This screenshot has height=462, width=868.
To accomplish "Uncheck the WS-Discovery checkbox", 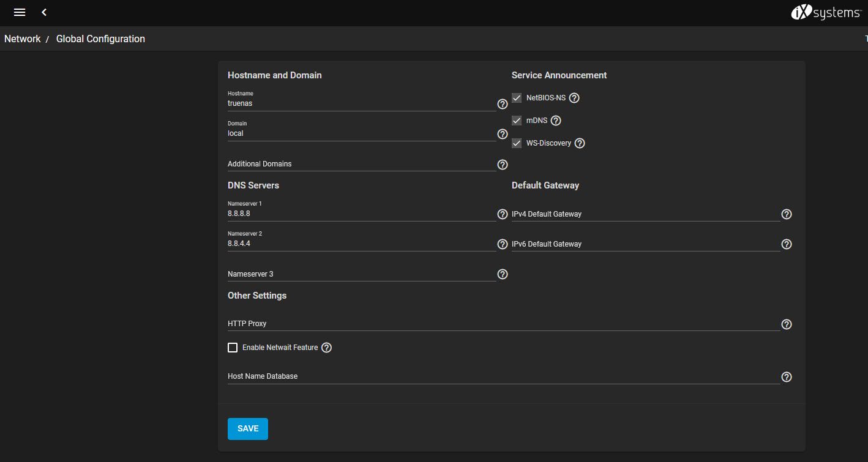I will pos(517,143).
